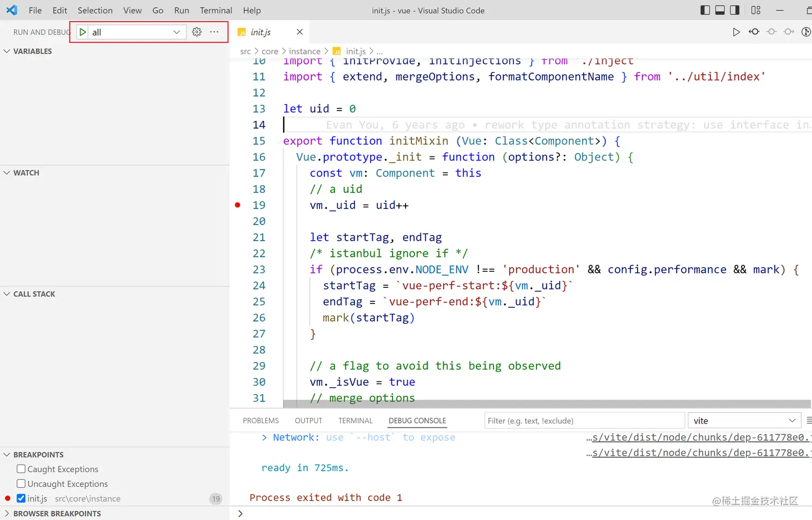Expand the BROWSER BREAKPOINTS section
812x520 pixels.
pyautogui.click(x=7, y=514)
